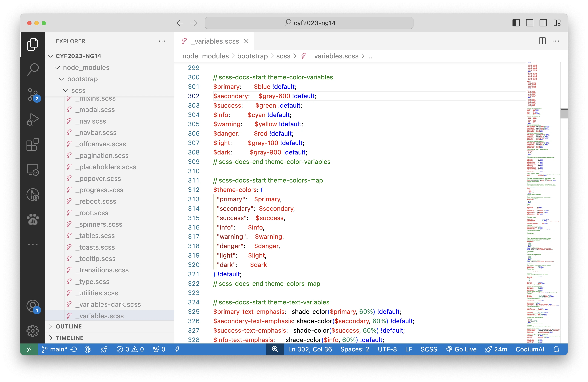Open the Search view in activity bar
This screenshot has height=382, width=588.
[33, 69]
